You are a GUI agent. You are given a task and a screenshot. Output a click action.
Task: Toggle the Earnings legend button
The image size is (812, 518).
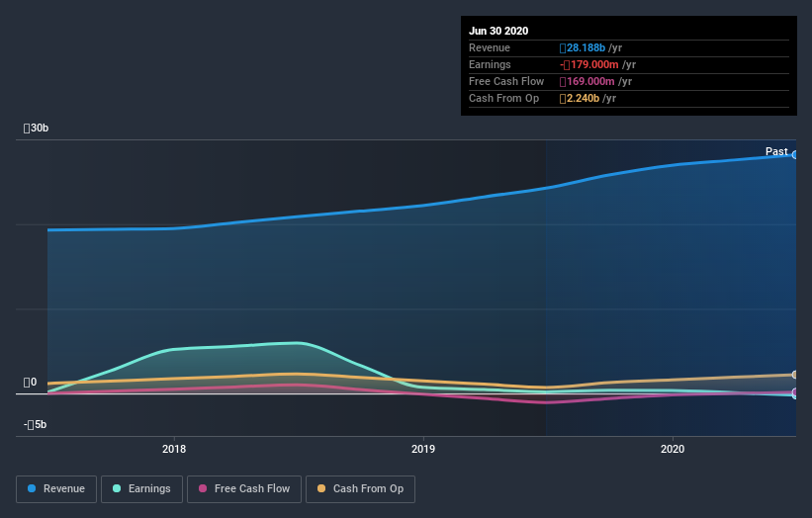pyautogui.click(x=141, y=489)
